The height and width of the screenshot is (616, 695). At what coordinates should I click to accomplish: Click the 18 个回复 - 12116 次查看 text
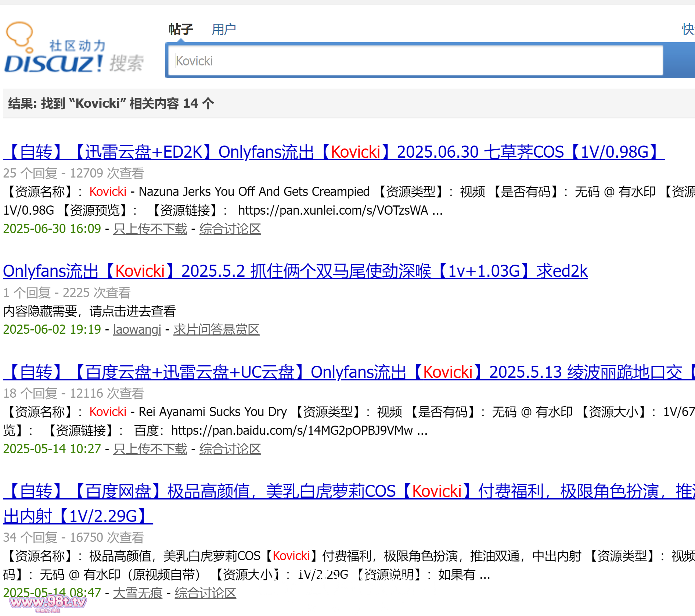click(x=73, y=393)
